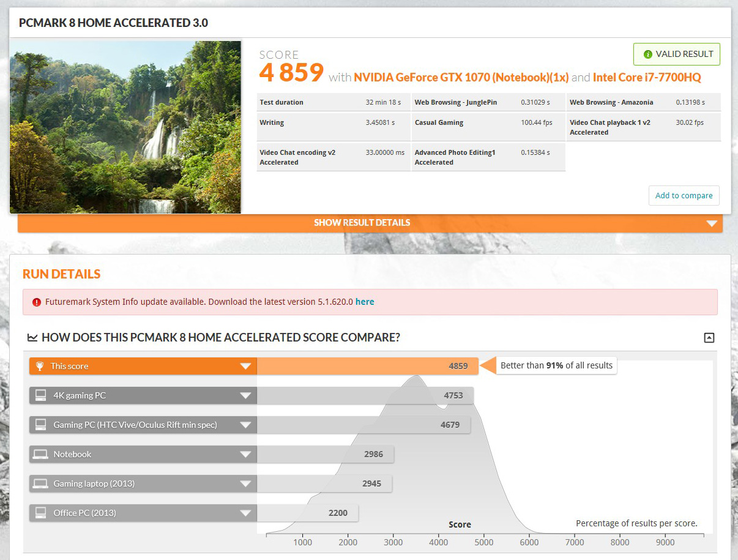Expand the Notebook dropdown arrow

[245, 454]
